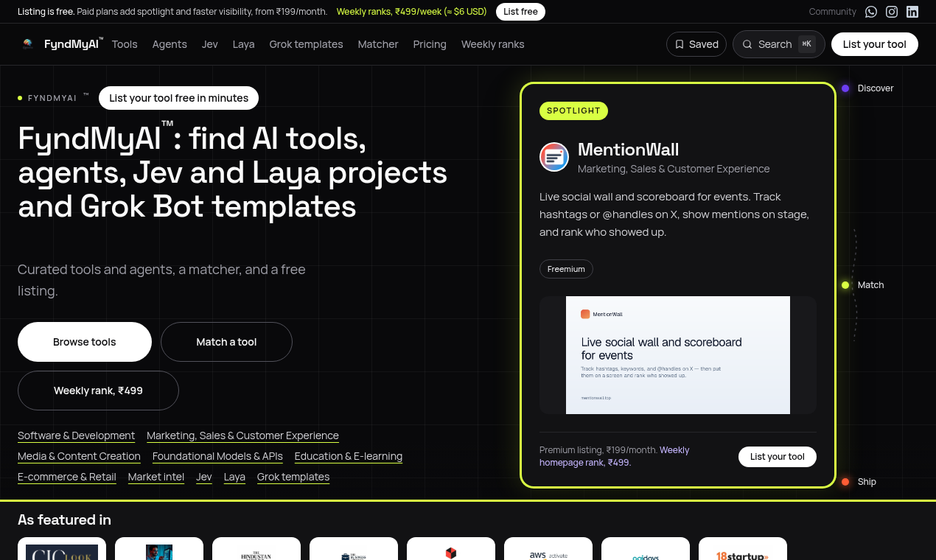
Task: Go to the Jev nav item
Action: [x=210, y=44]
